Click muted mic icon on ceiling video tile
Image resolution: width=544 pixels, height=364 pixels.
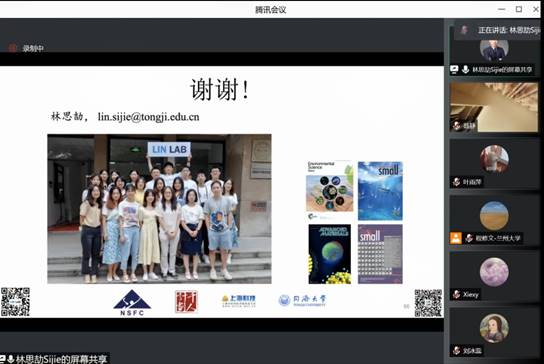pos(456,126)
